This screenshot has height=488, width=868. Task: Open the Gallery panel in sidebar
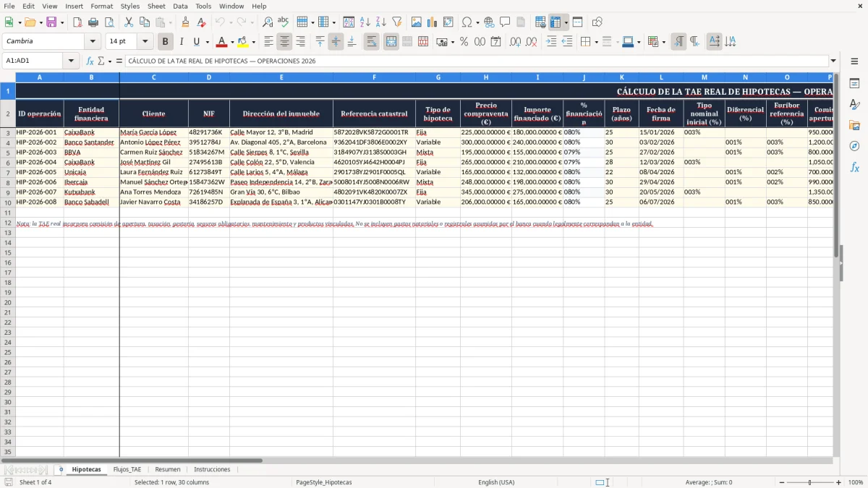click(x=854, y=125)
